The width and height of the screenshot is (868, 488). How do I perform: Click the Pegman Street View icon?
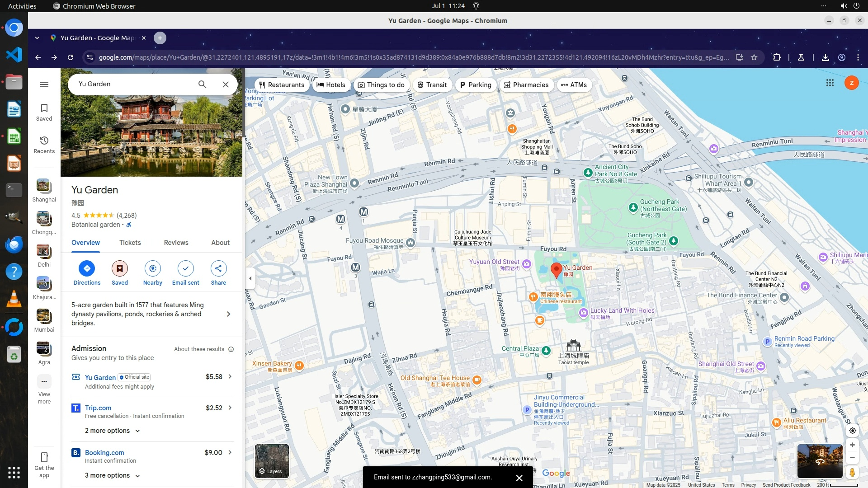click(x=852, y=472)
